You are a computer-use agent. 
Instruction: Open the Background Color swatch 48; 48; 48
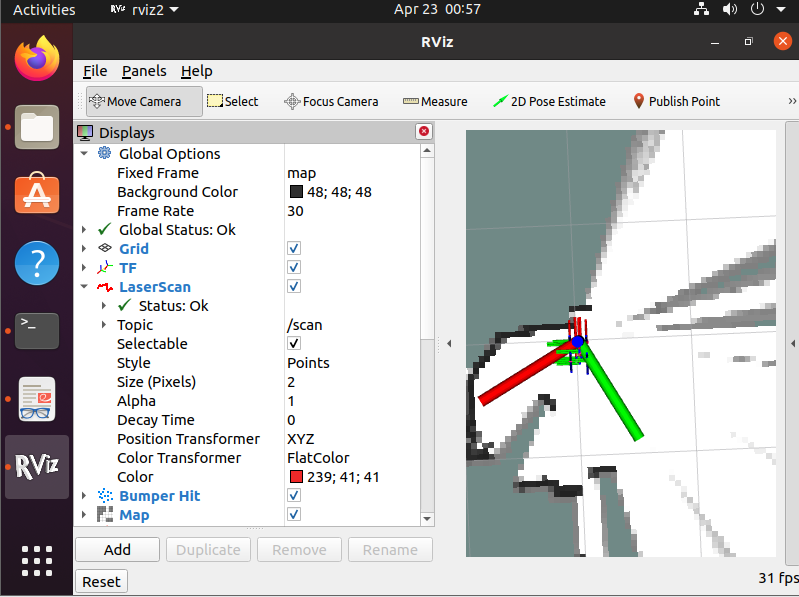(296, 192)
